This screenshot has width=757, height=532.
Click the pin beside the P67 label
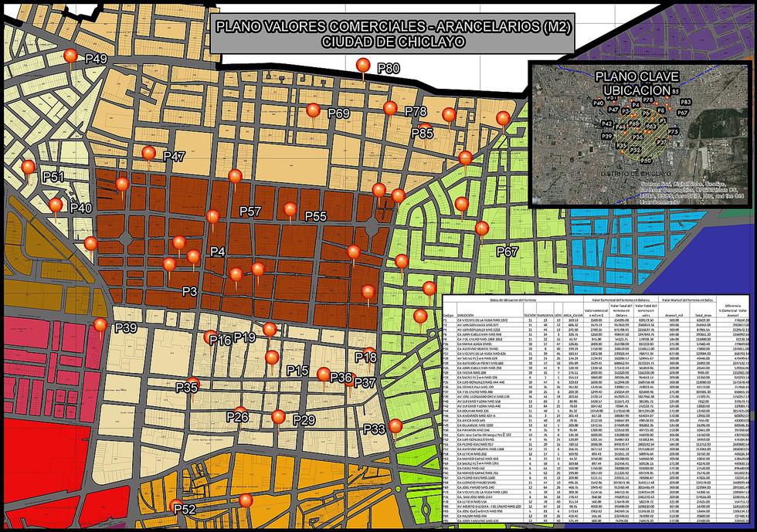[x=482, y=228]
